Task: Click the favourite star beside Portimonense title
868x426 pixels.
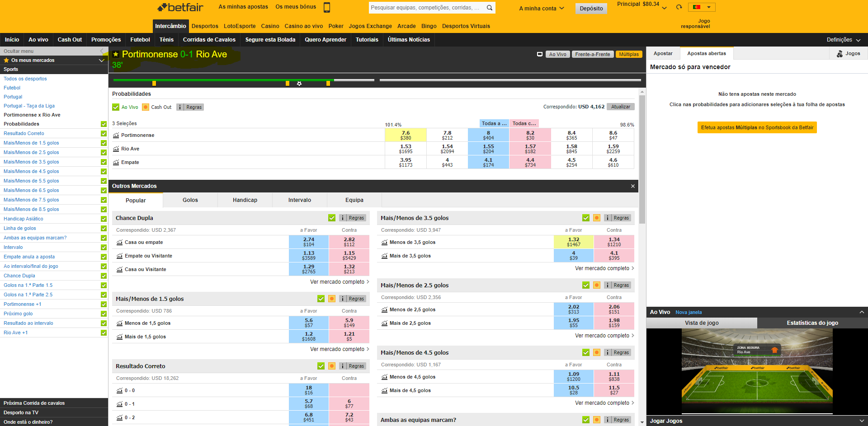Action: [x=116, y=54]
